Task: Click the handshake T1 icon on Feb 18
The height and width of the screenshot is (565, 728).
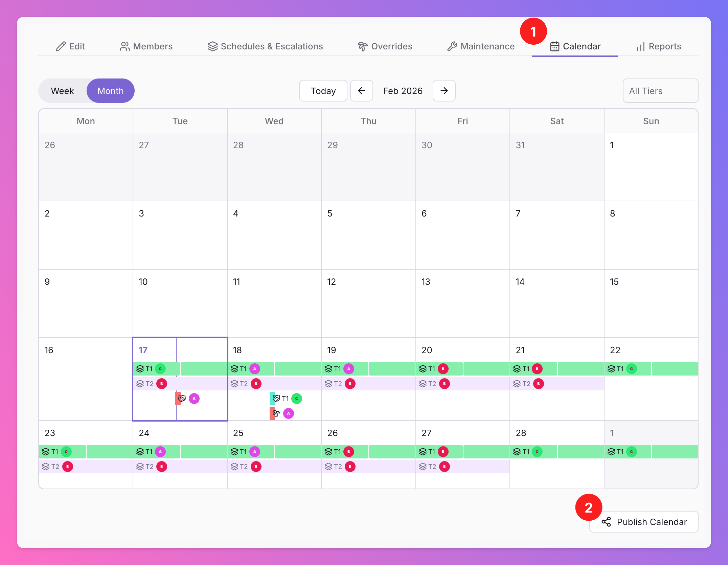Action: pyautogui.click(x=276, y=399)
